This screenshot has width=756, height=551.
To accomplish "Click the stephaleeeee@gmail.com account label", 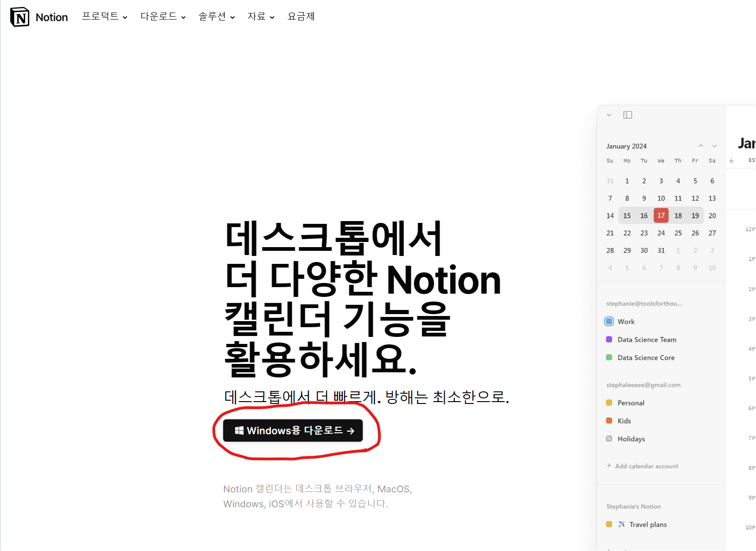I will [643, 385].
